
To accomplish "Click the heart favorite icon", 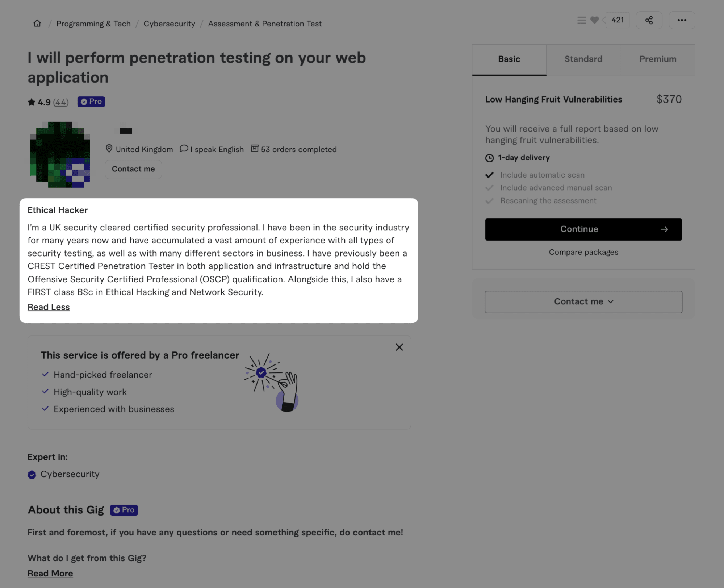I will [x=594, y=20].
